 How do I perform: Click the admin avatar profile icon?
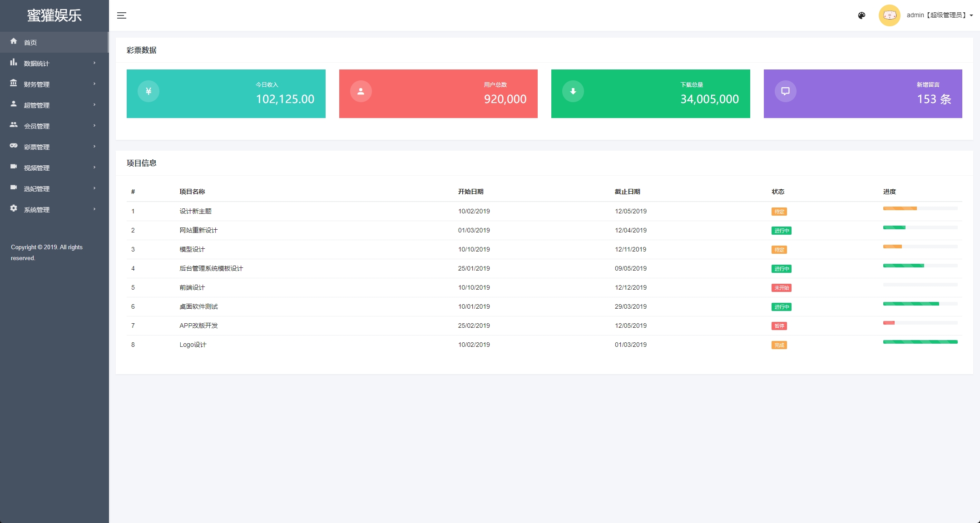(x=889, y=16)
